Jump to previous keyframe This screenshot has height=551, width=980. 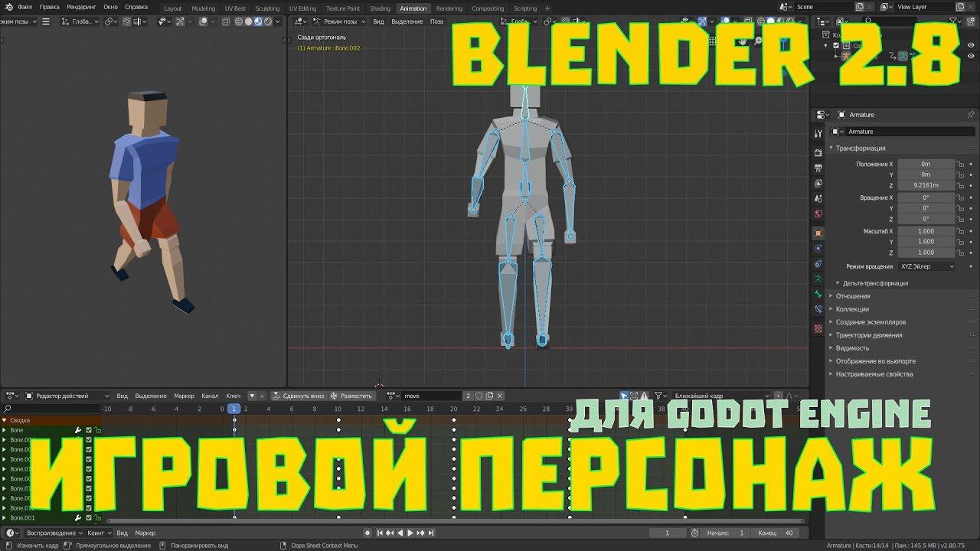390,533
